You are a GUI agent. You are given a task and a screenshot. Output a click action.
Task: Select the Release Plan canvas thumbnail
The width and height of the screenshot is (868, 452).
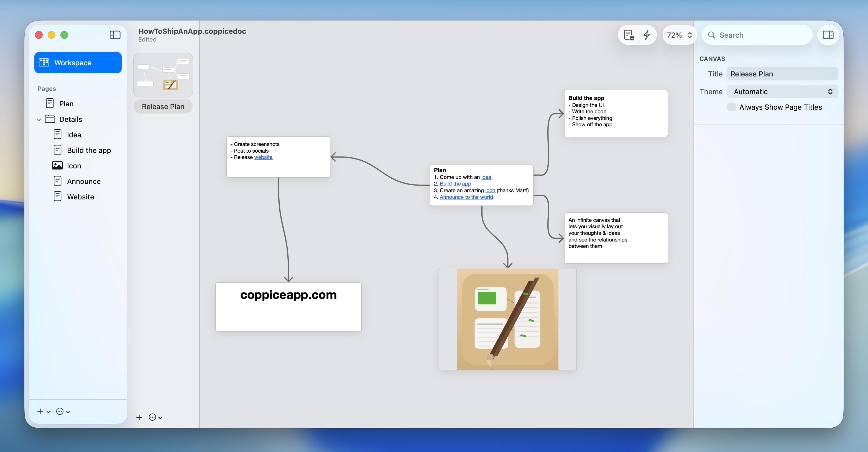coord(163,75)
